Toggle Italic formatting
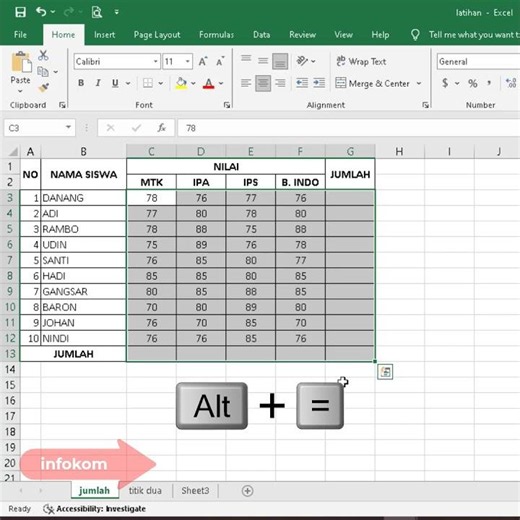The height and width of the screenshot is (520, 520). click(x=98, y=83)
